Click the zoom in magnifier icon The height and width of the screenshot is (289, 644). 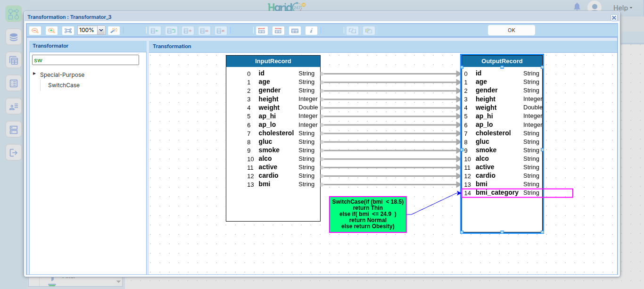51,30
